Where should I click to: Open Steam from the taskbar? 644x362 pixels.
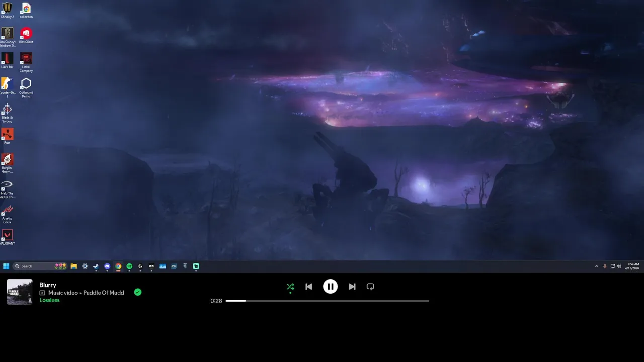click(x=96, y=266)
